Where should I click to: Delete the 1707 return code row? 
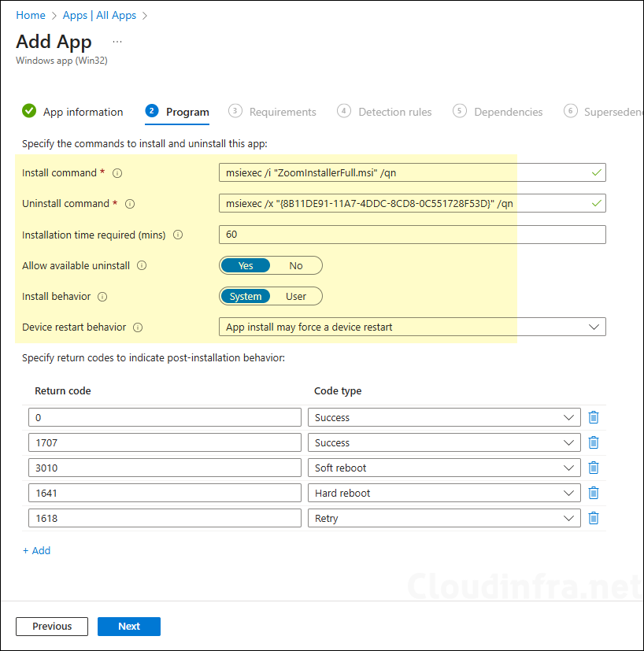click(594, 443)
